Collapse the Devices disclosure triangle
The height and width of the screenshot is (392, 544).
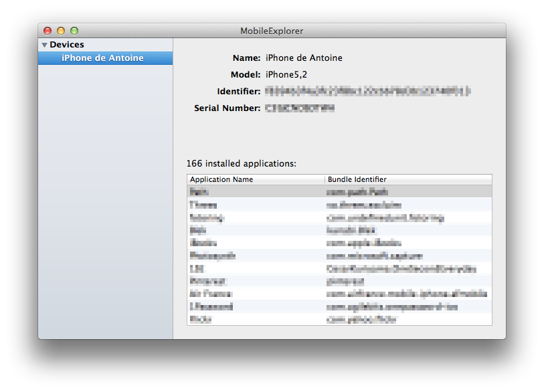[44, 45]
